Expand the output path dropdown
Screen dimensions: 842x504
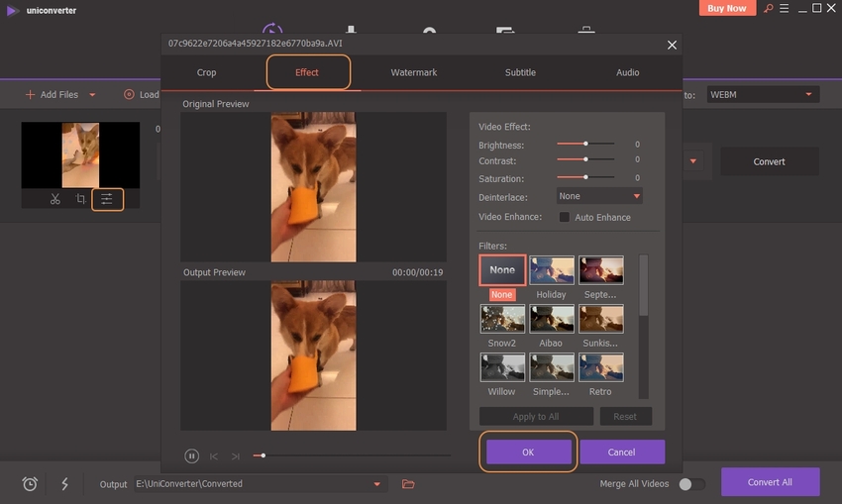click(x=376, y=483)
